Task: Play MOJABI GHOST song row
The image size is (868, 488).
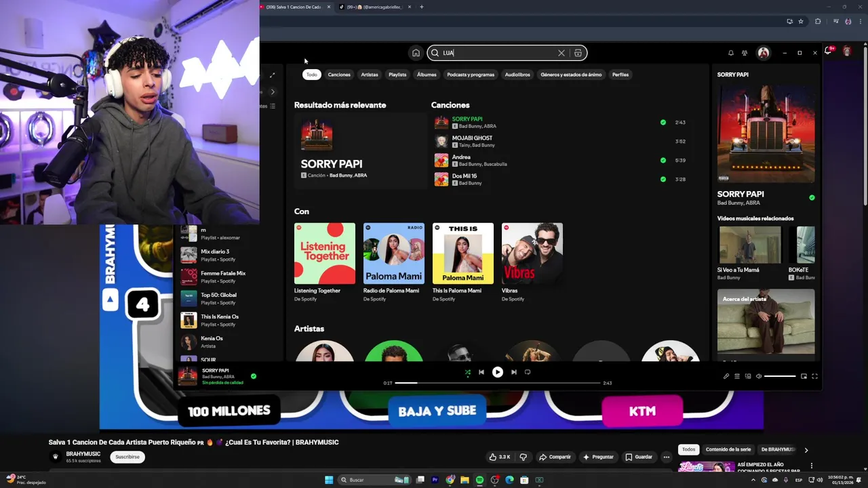Action: (x=560, y=142)
